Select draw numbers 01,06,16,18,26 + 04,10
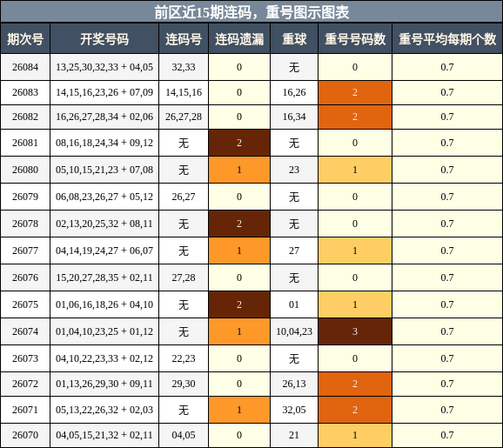Image resolution: width=503 pixels, height=448 pixels. coord(104,304)
